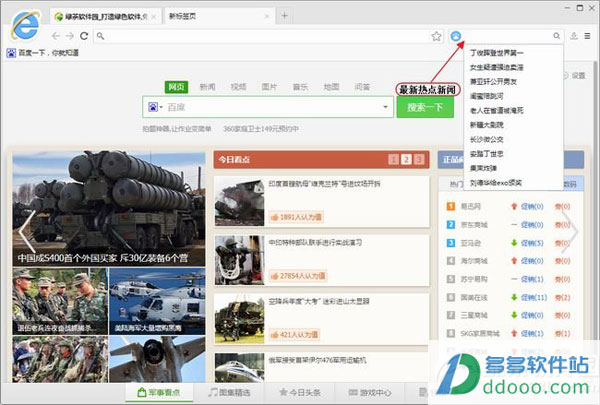Select the 网页 search category

pyautogui.click(x=176, y=87)
